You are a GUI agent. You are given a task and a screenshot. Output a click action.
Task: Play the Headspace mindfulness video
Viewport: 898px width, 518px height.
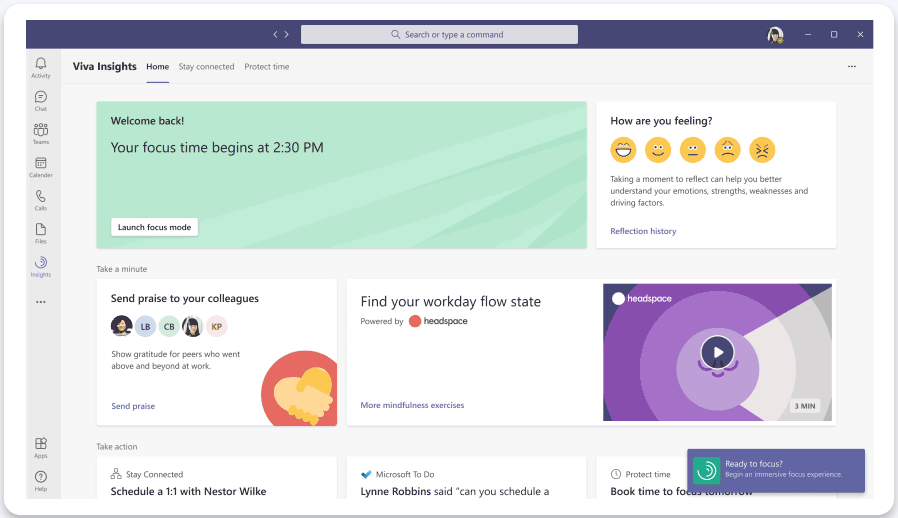(x=717, y=352)
